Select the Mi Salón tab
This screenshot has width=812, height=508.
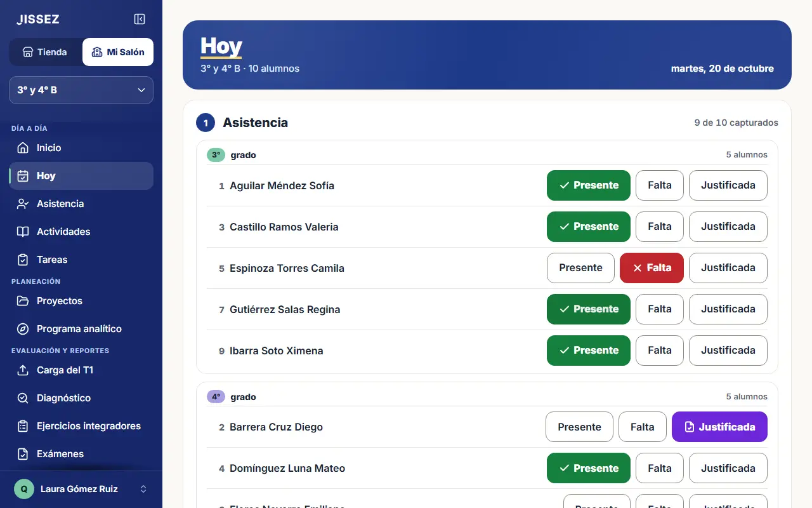pyautogui.click(x=118, y=52)
